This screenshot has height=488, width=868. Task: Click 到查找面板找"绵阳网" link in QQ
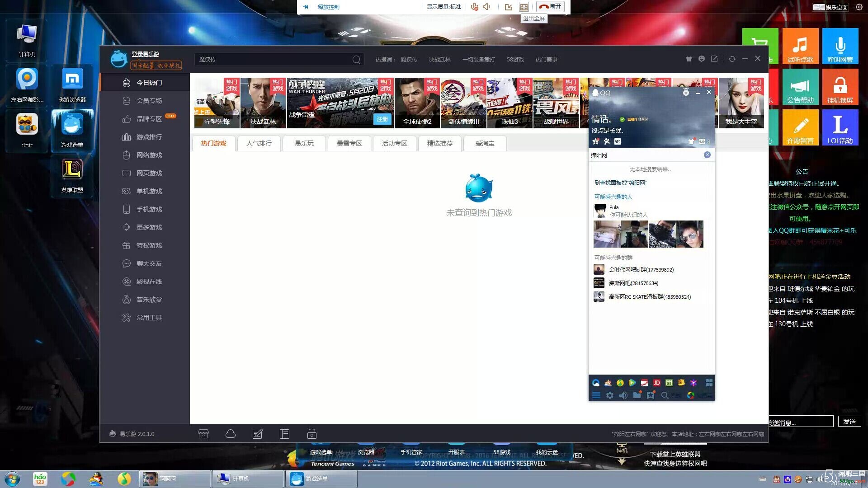pyautogui.click(x=620, y=183)
